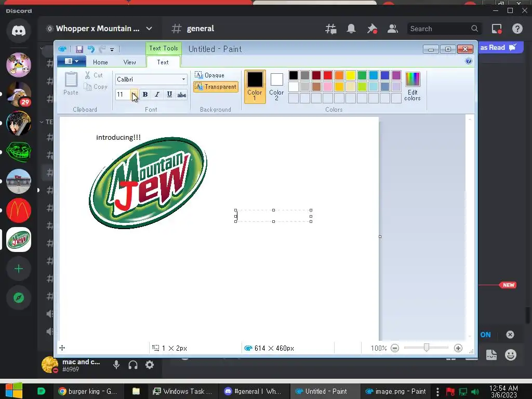532x399 pixels.
Task: Click the Text Tools contextual tab
Action: tap(164, 48)
